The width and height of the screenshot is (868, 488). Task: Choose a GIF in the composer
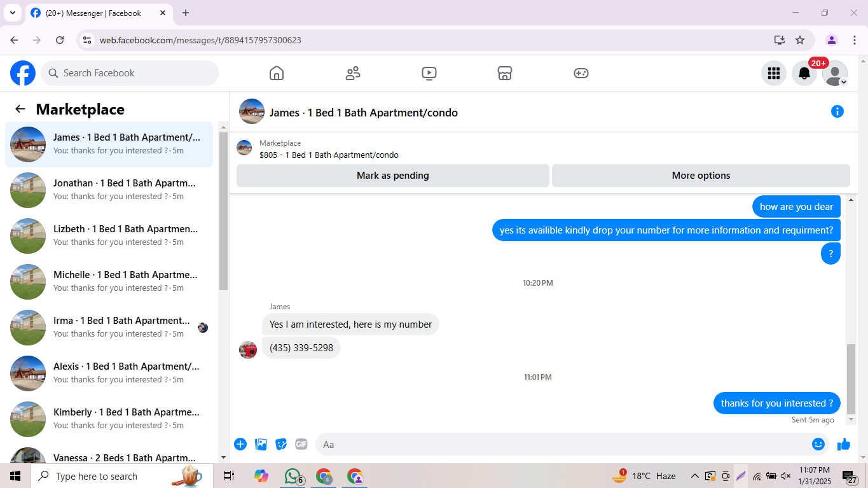pyautogui.click(x=301, y=444)
